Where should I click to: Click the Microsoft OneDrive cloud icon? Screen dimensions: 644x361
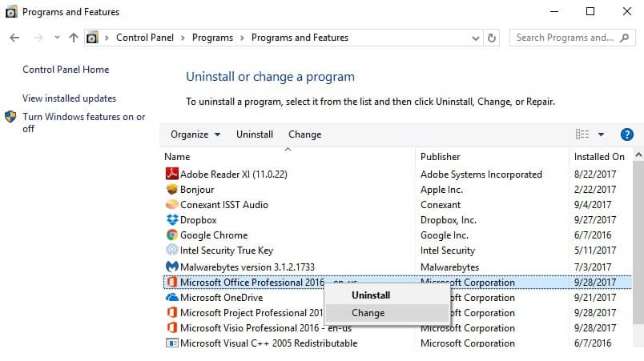[171, 297]
